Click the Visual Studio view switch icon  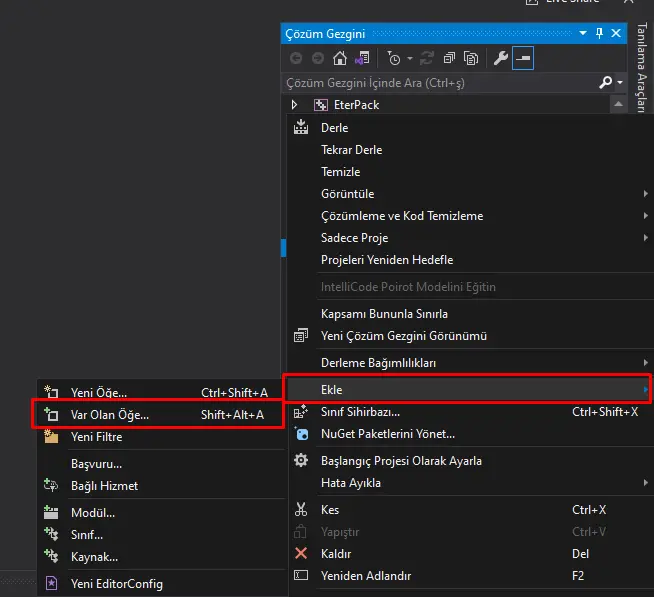(x=363, y=59)
